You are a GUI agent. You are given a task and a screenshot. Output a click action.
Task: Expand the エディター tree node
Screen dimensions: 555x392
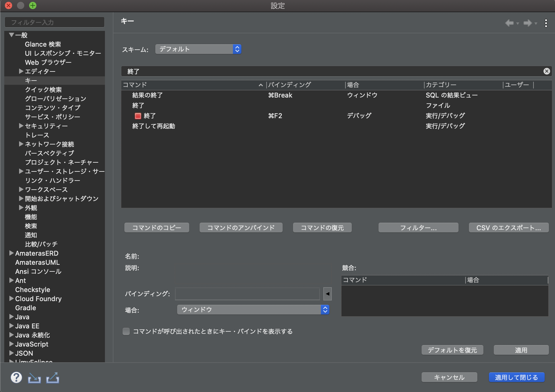[x=21, y=71]
